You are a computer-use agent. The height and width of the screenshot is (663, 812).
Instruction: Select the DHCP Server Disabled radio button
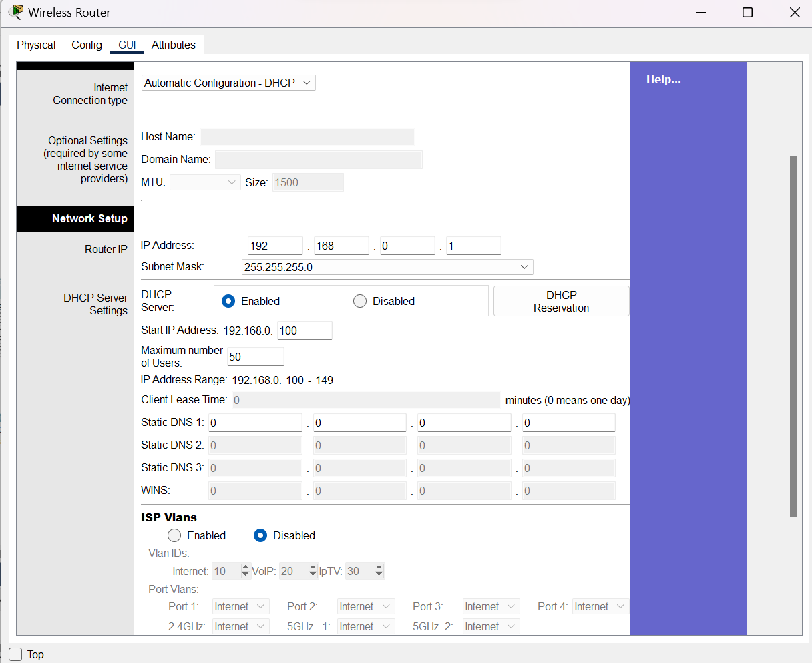pyautogui.click(x=360, y=301)
